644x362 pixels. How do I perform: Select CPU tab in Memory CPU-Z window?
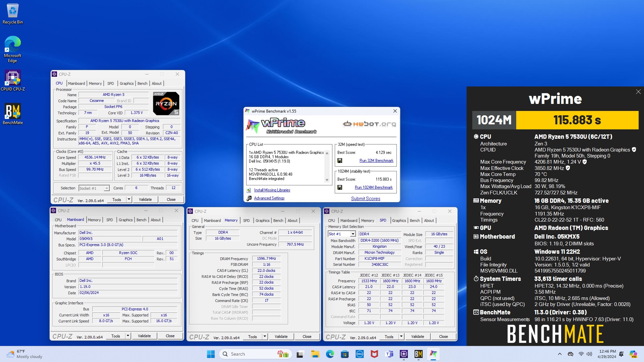[x=195, y=221]
